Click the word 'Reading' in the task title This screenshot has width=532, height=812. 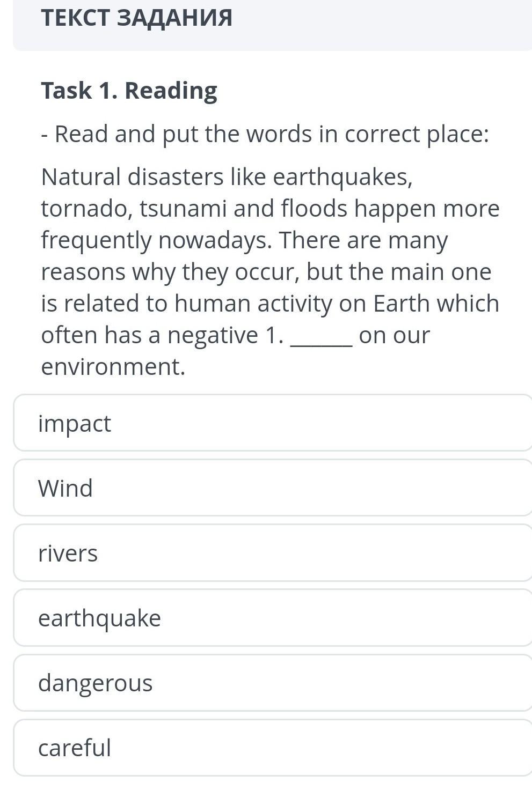pyautogui.click(x=171, y=91)
